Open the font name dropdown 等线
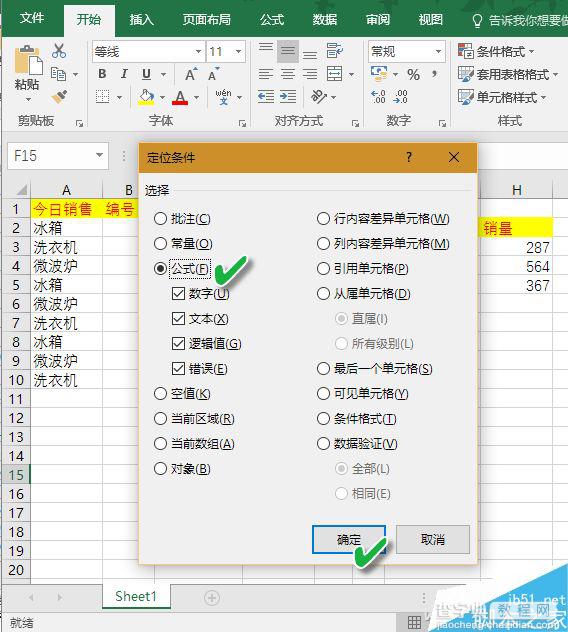This screenshot has width=568, height=632. pyautogui.click(x=198, y=52)
